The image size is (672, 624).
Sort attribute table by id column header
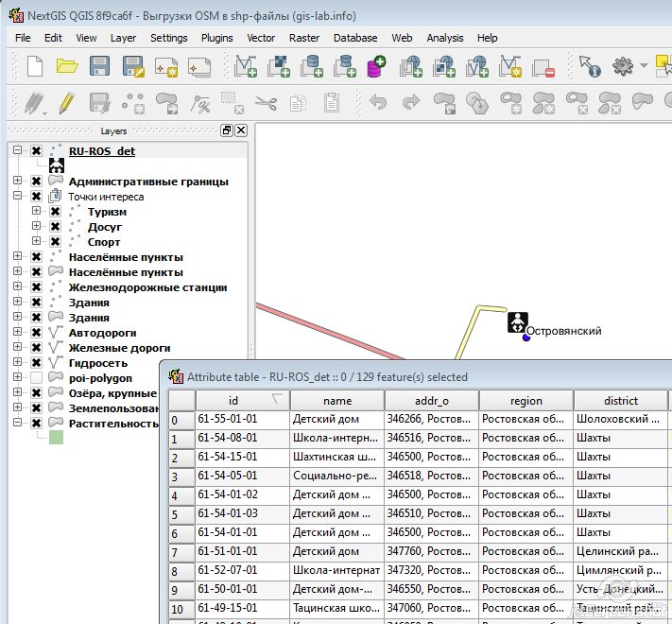[x=243, y=400]
